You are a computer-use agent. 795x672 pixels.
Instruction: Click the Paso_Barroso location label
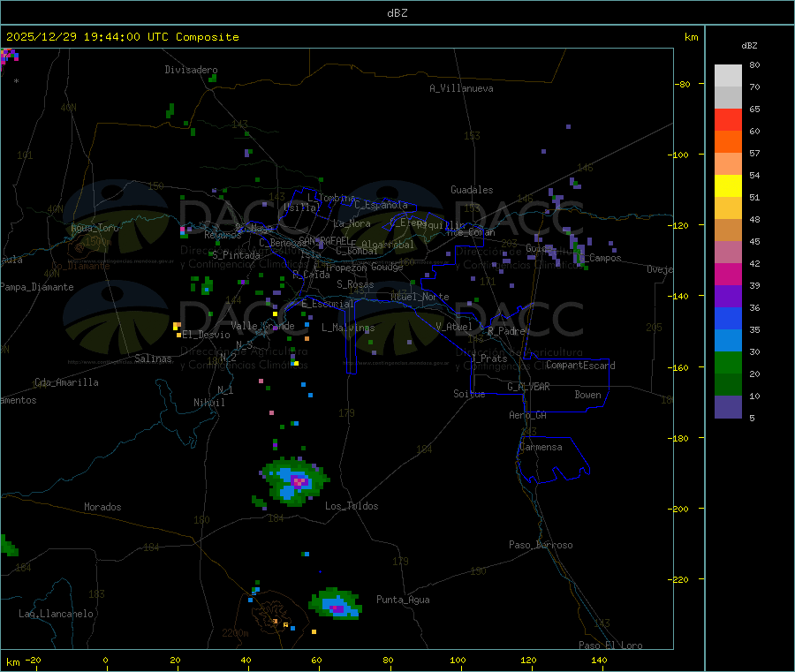pos(541,545)
